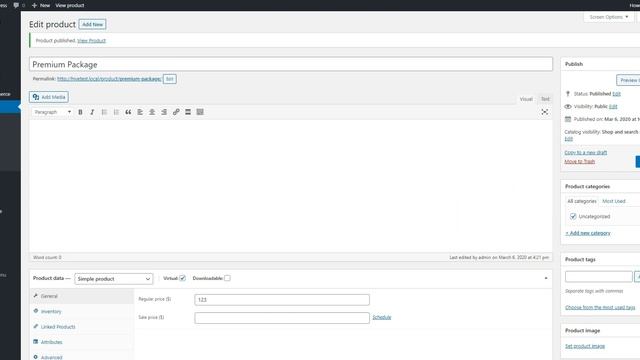Screen dimensions: 640x360
Task: Toggle bold formatting in editor toolbar
Action: pos(80,112)
